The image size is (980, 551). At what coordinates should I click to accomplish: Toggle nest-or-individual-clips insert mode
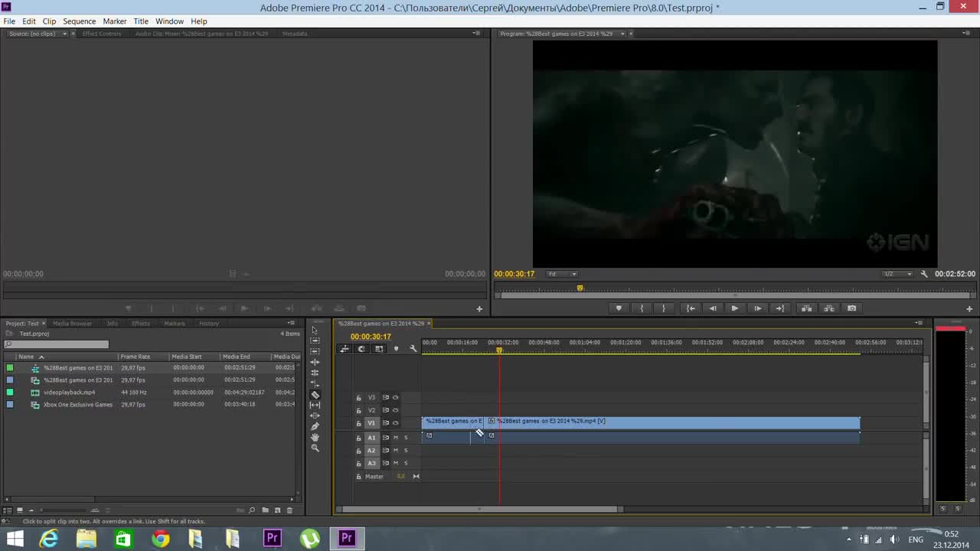345,349
